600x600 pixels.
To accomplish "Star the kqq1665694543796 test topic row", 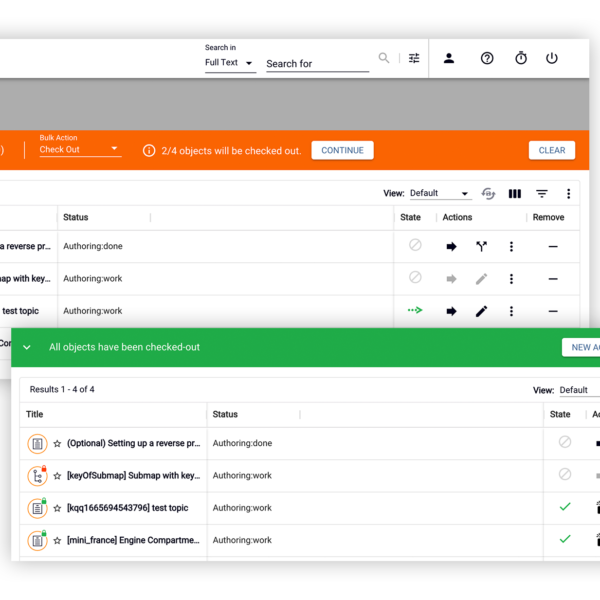I will coord(57,508).
